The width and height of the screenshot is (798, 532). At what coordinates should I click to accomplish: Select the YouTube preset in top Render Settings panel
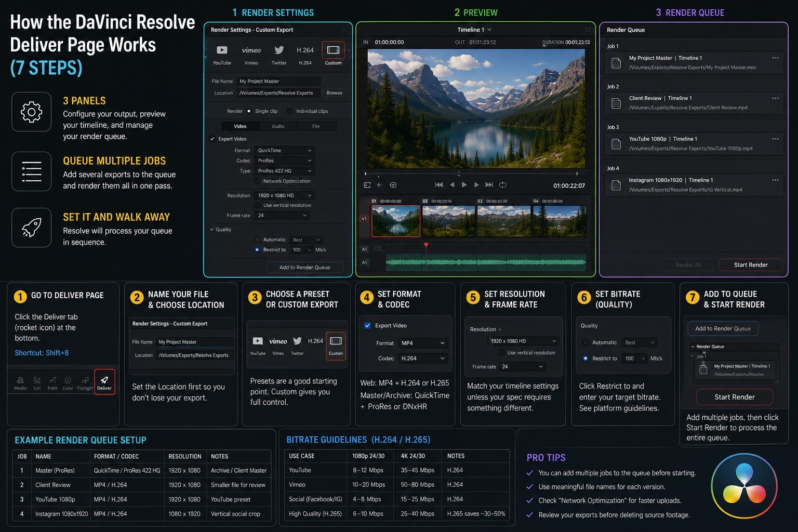click(222, 54)
